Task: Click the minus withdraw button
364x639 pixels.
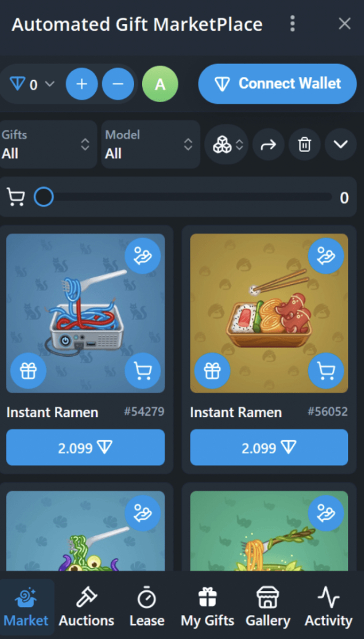Action: 118,84
